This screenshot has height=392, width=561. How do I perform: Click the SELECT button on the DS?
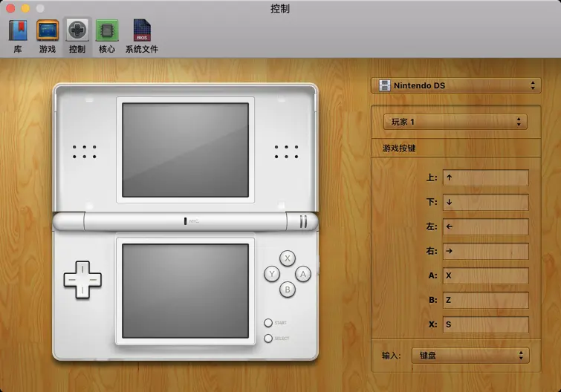(x=268, y=338)
